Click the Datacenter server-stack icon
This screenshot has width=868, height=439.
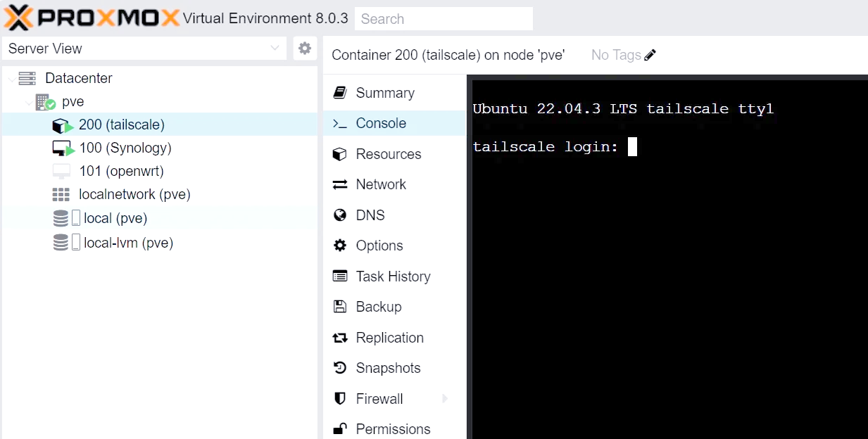27,78
